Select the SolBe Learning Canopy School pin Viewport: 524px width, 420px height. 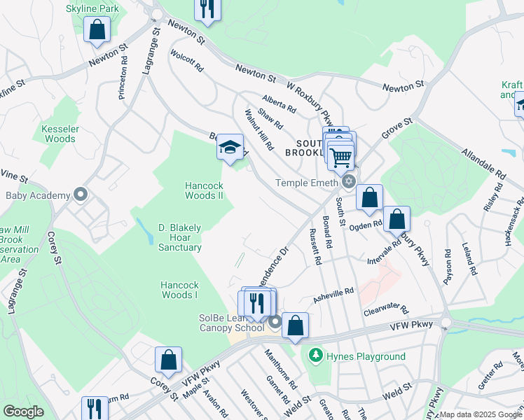(x=275, y=323)
